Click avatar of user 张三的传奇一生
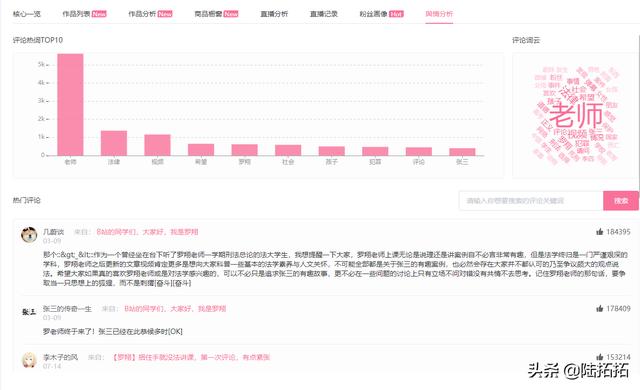This screenshot has width=640, height=390. tap(29, 312)
